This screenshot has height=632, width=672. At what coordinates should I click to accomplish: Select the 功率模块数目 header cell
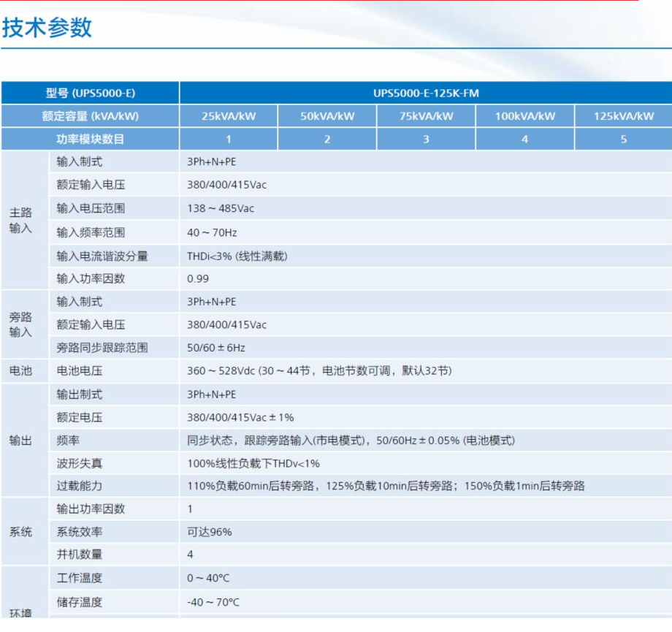91,140
